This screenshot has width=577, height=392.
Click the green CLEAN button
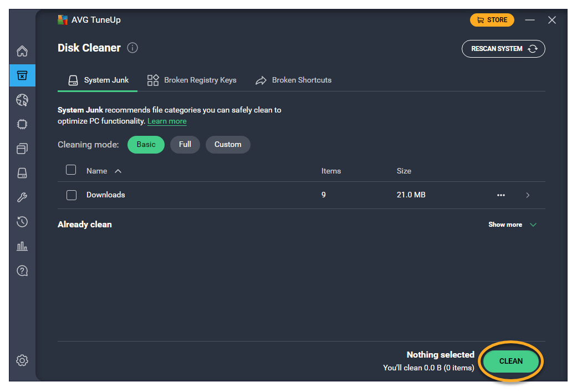(510, 361)
